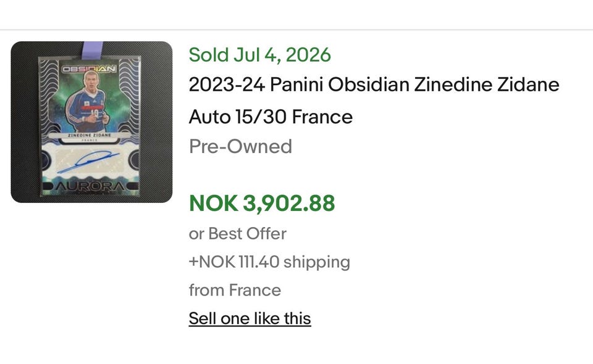Click the AURORA text on the card
Image resolution: width=593 pixels, height=364 pixels.
pos(90,186)
